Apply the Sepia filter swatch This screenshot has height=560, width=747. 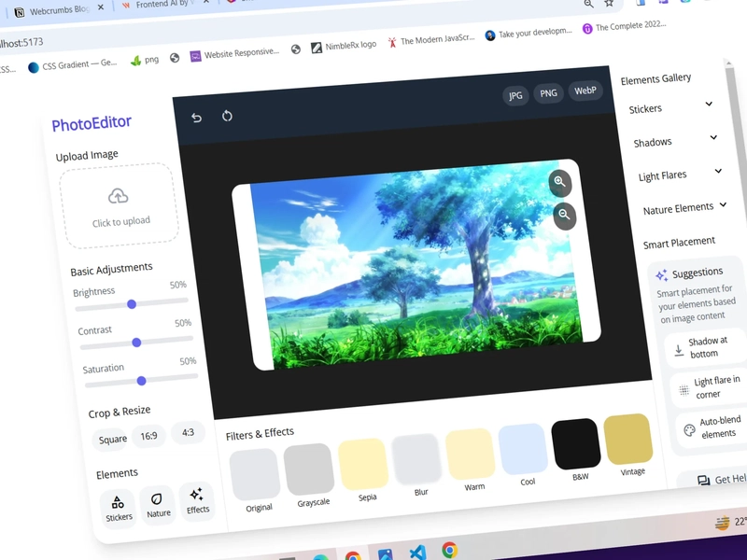(x=363, y=464)
